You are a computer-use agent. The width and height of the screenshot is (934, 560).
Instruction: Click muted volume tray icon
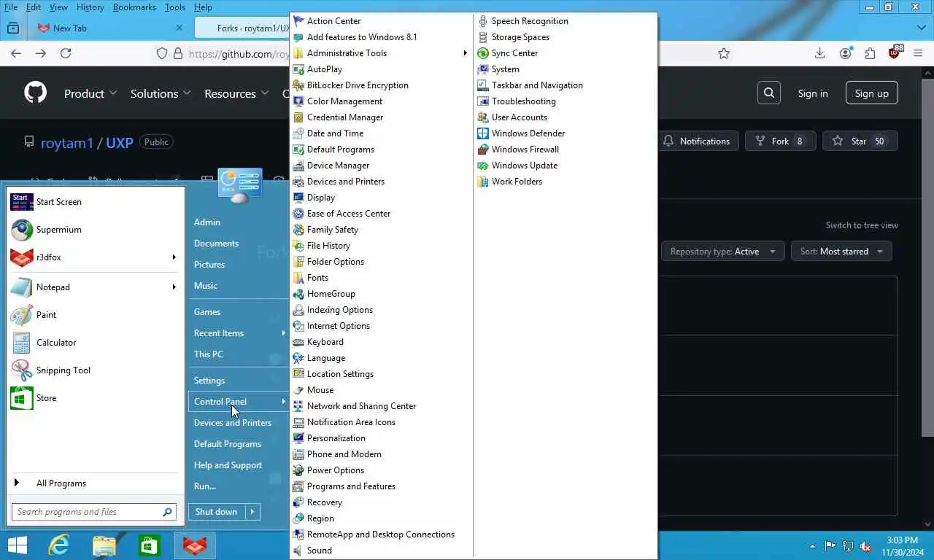coord(865,545)
